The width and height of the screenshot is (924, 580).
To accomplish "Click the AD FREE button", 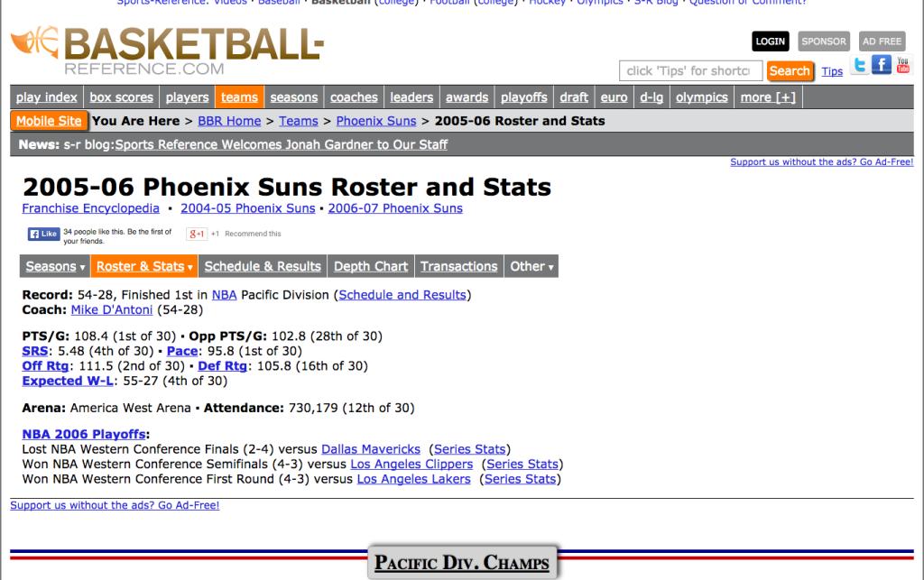I will pos(882,41).
